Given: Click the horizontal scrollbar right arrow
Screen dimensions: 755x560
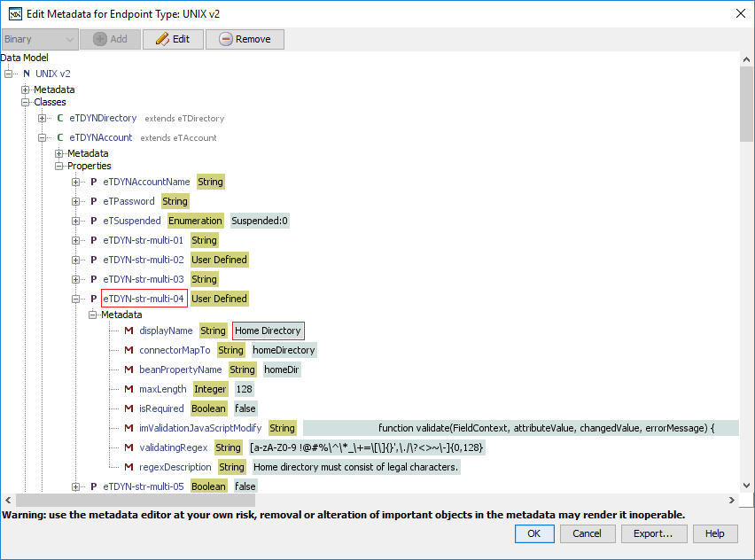Looking at the screenshot, I should (x=732, y=501).
